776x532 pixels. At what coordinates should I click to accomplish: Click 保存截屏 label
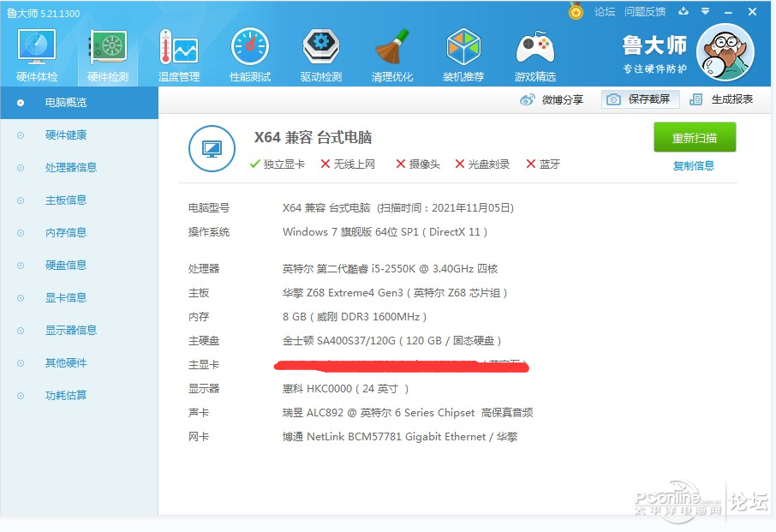[649, 99]
